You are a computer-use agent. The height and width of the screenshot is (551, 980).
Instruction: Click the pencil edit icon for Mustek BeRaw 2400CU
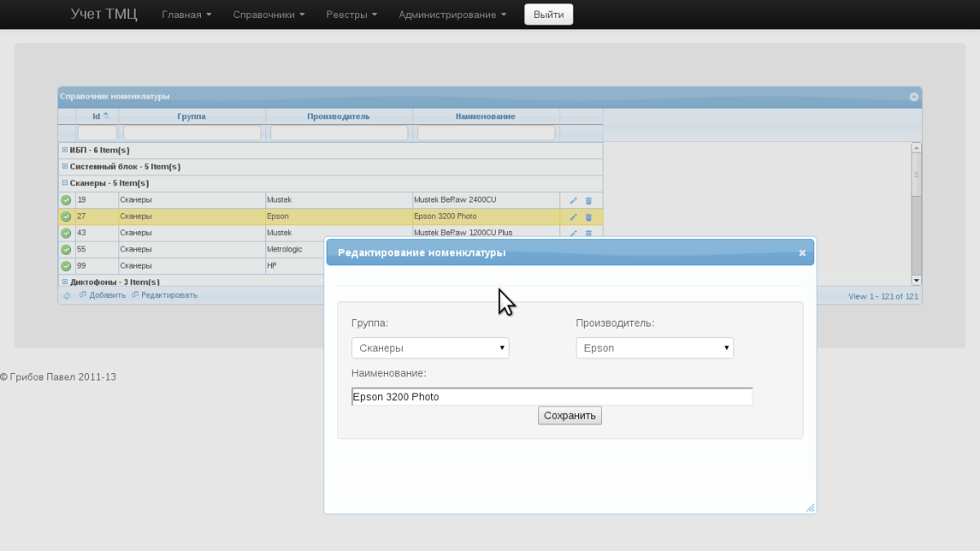click(x=573, y=201)
